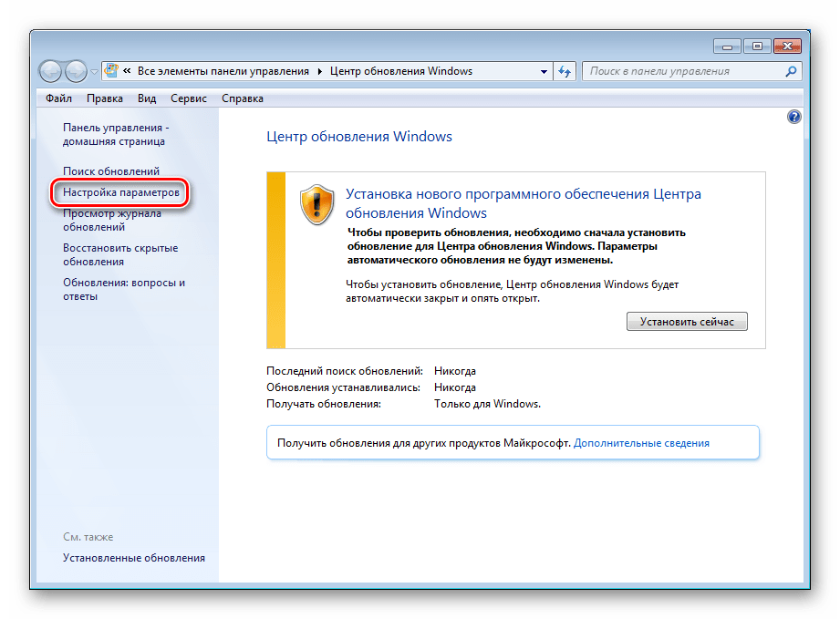Viewport: 840px width, 619px height.
Task: Open 'Установленные обновления' link at bottom left
Action: [x=134, y=558]
